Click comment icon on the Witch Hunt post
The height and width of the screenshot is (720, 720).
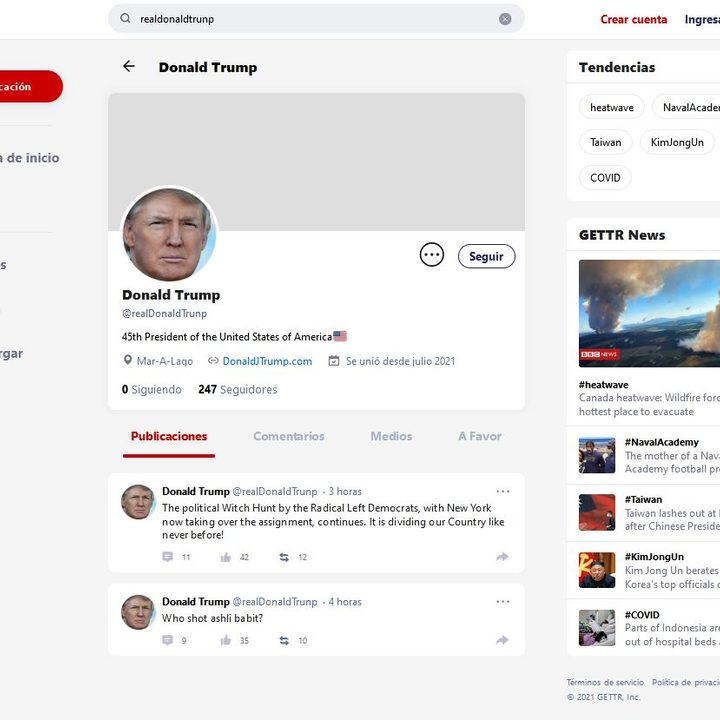(x=168, y=557)
